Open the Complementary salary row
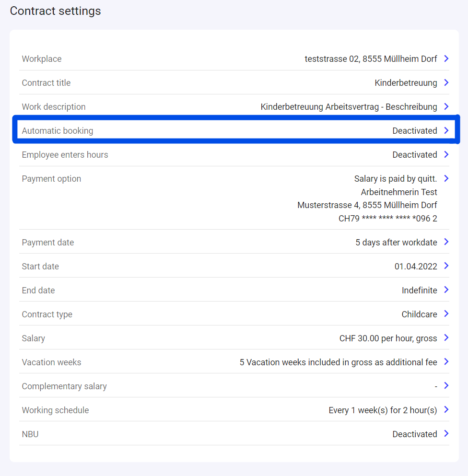This screenshot has width=468, height=476. point(446,386)
